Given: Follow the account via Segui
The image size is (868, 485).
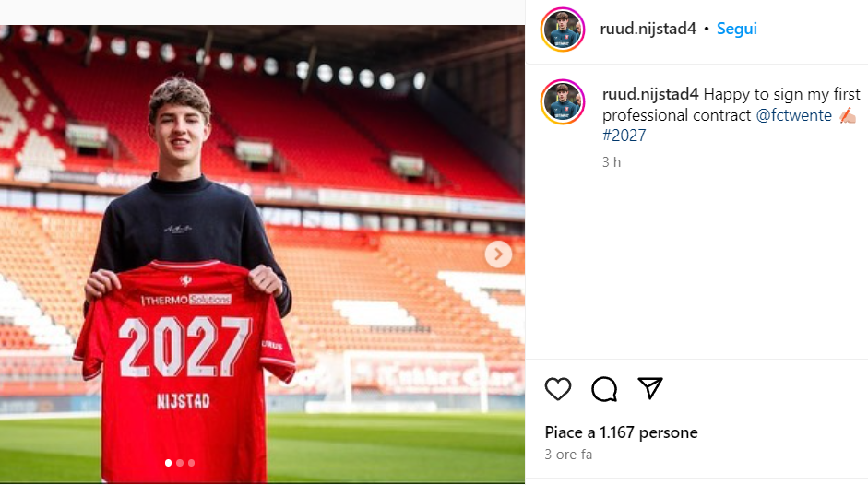Looking at the screenshot, I should pyautogui.click(x=736, y=29).
